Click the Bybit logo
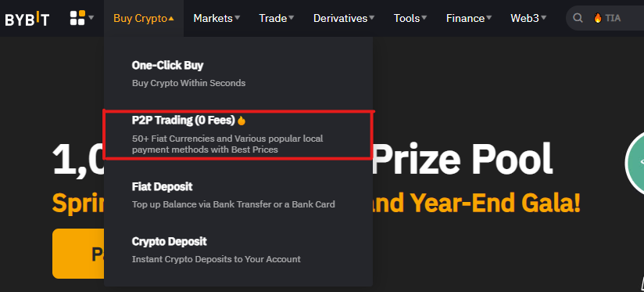Screen dimensions: 644x292 pyautogui.click(x=27, y=19)
